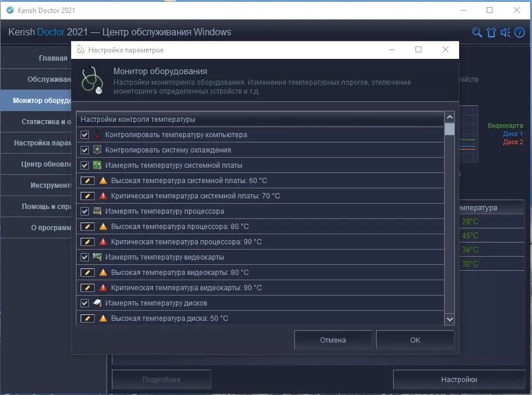Edit critical processor temperature 90 °C pencil
The height and width of the screenshot is (395, 532).
point(88,241)
